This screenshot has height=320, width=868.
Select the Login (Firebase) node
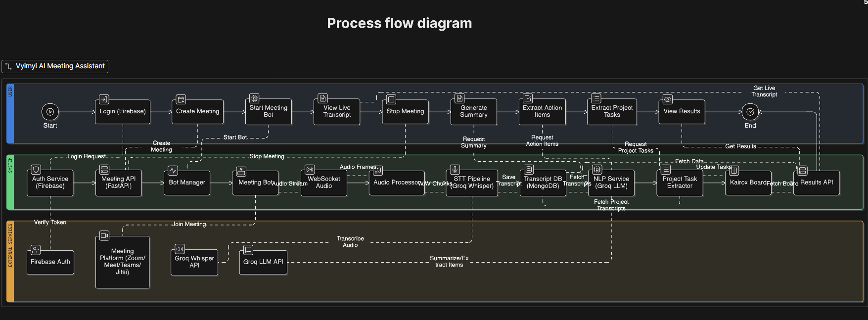(x=123, y=112)
